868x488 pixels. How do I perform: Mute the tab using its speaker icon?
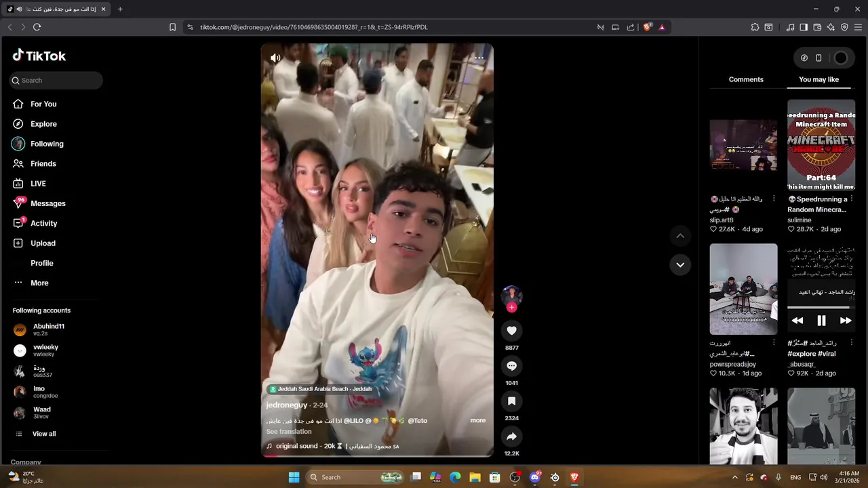point(19,9)
